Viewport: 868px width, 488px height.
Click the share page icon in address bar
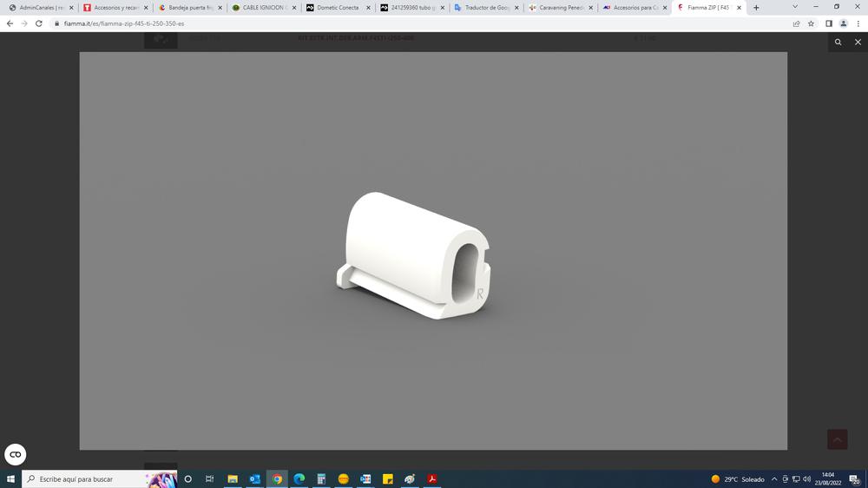[x=796, y=23]
